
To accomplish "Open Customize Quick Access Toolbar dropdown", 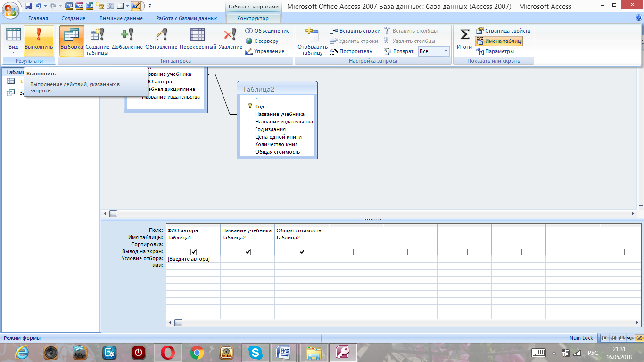I will [x=149, y=6].
